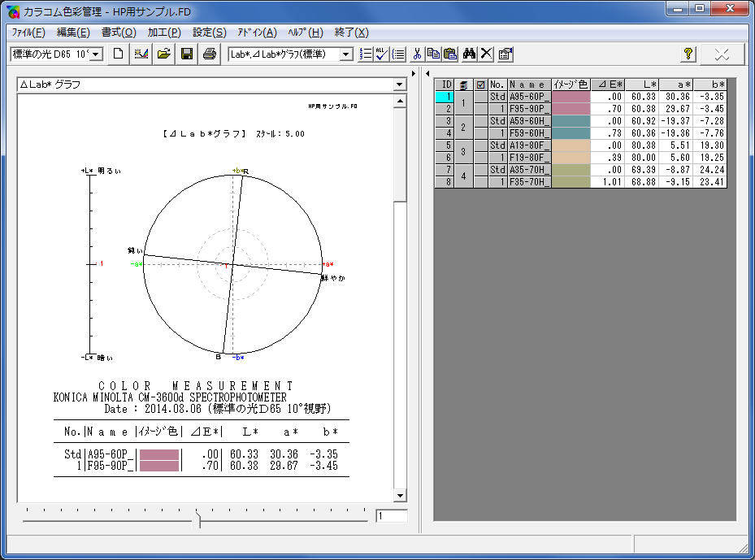Click the new document icon

tap(118, 54)
